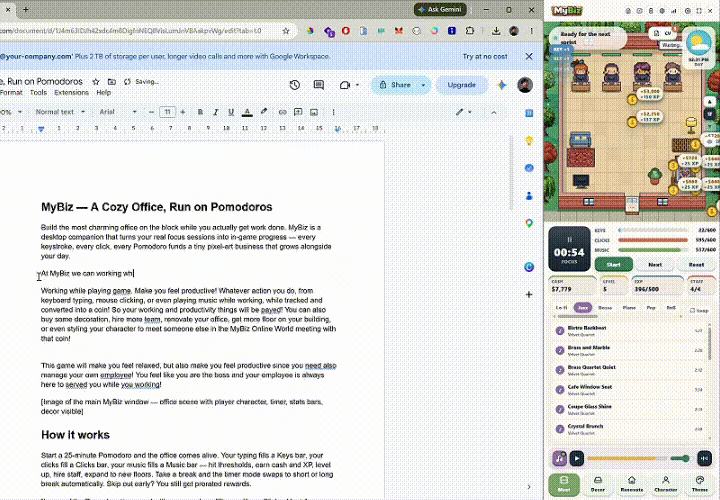Screen dimensions: 720x500
Task: Click the add-ons plus in side panel
Action: point(529,294)
